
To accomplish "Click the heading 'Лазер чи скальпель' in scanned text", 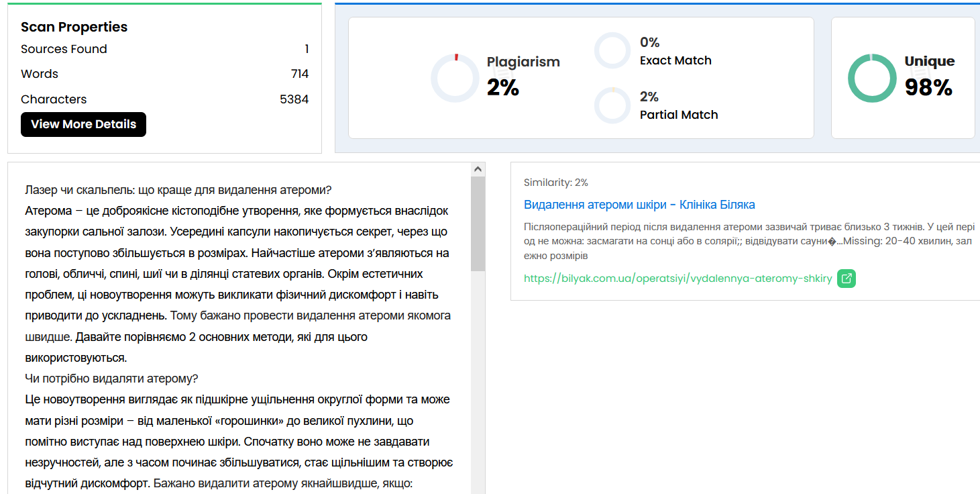I will (178, 190).
